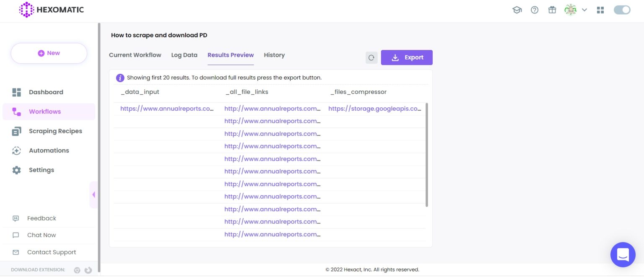Screen dimensions: 644x277
Task: Go to Scraping Recipes in sidebar
Action: [x=55, y=131]
